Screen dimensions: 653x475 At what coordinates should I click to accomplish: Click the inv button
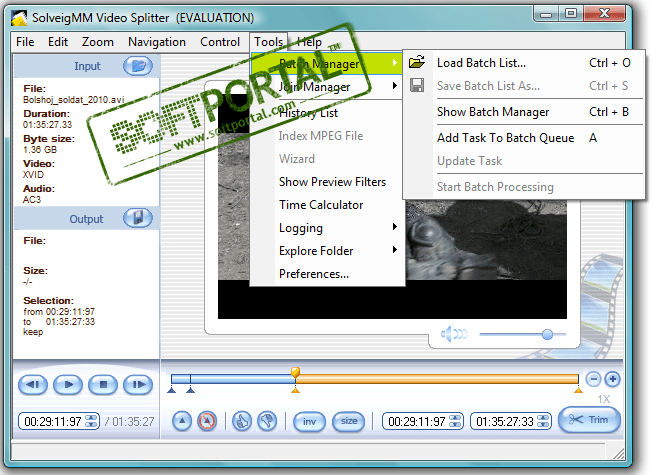[x=309, y=421]
